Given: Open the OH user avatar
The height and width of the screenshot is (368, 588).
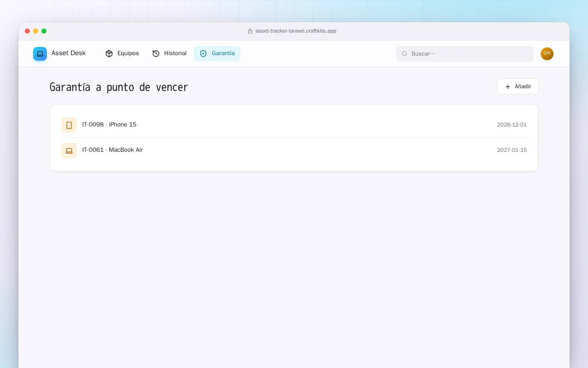Looking at the screenshot, I should coord(547,54).
